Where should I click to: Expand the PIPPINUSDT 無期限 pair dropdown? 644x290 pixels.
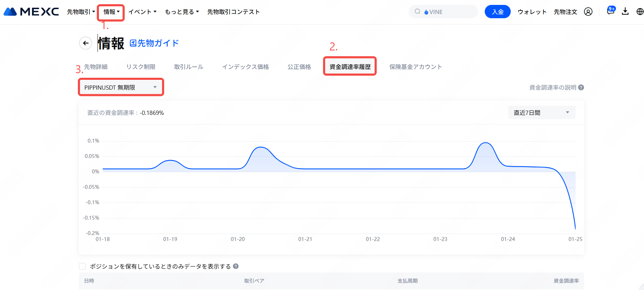click(x=121, y=87)
